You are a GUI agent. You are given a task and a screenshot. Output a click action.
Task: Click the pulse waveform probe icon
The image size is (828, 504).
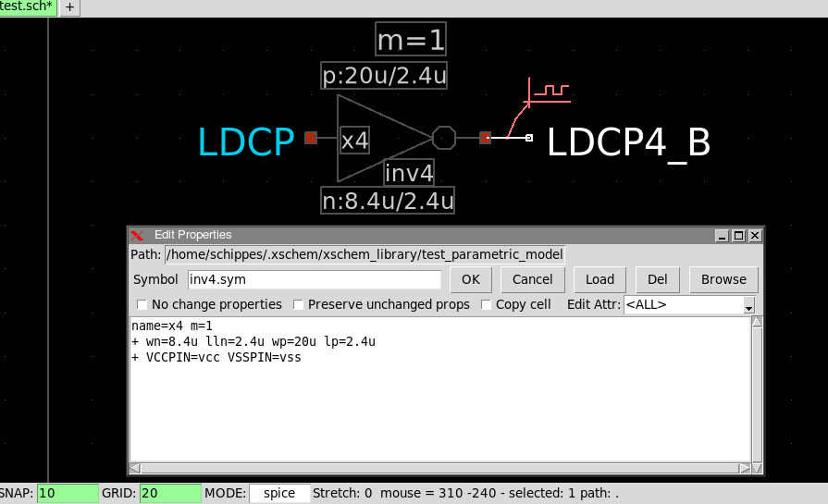click(547, 91)
